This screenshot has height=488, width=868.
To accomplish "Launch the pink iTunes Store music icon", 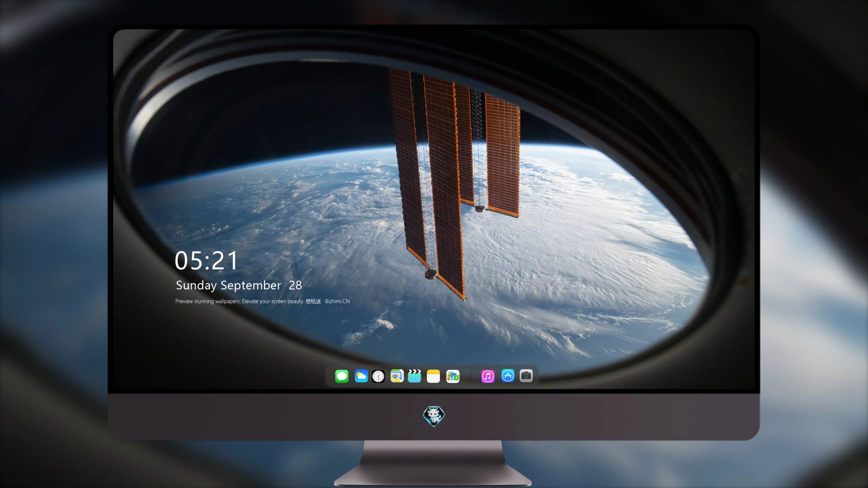I will (488, 376).
